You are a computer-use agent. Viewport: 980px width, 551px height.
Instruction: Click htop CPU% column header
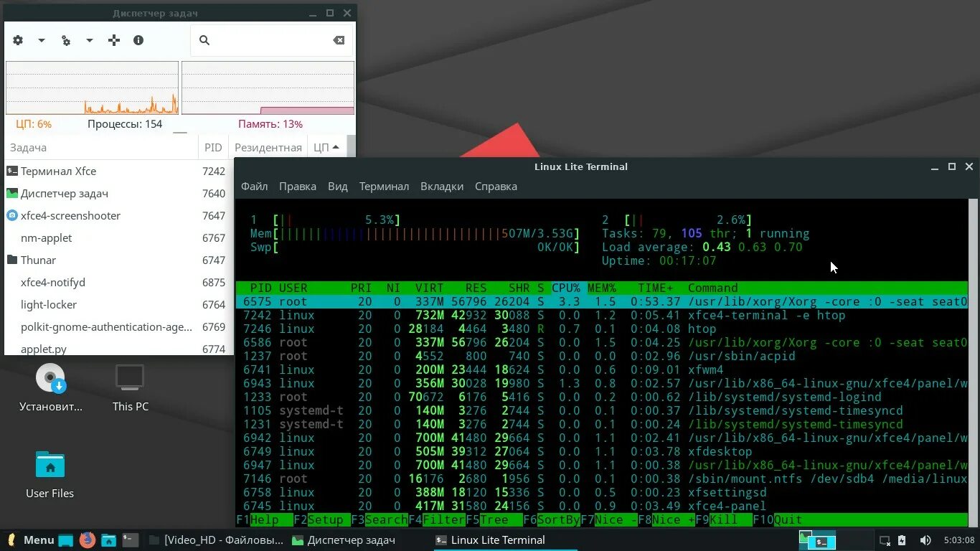point(565,288)
